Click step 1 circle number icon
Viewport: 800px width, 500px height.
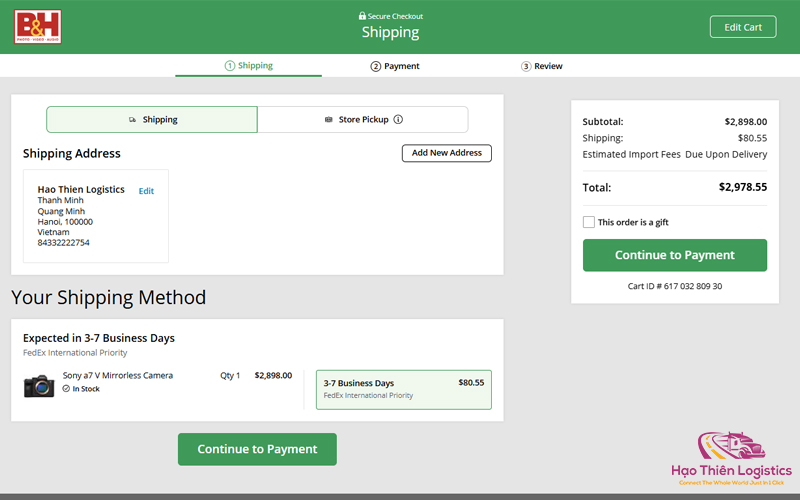click(230, 66)
